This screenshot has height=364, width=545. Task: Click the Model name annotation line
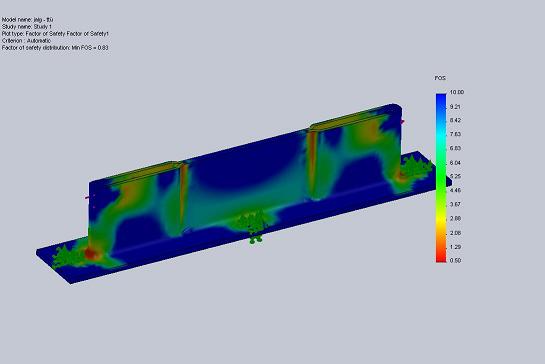(x=28, y=20)
